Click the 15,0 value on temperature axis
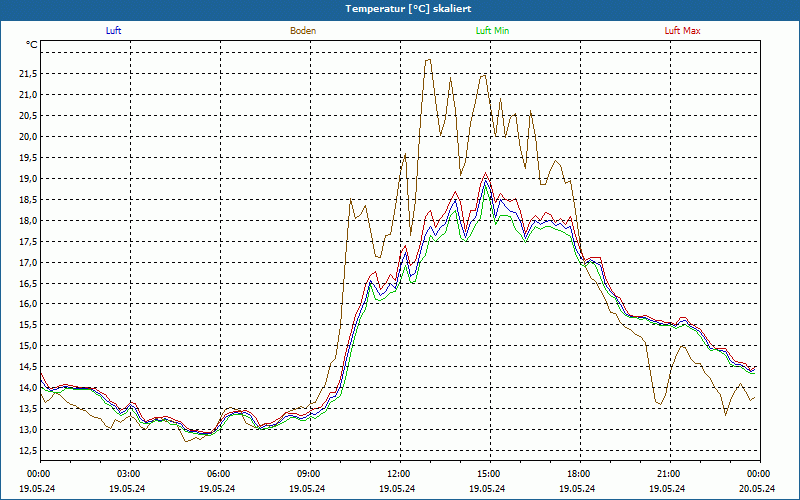The width and height of the screenshot is (800, 500). pyautogui.click(x=26, y=347)
